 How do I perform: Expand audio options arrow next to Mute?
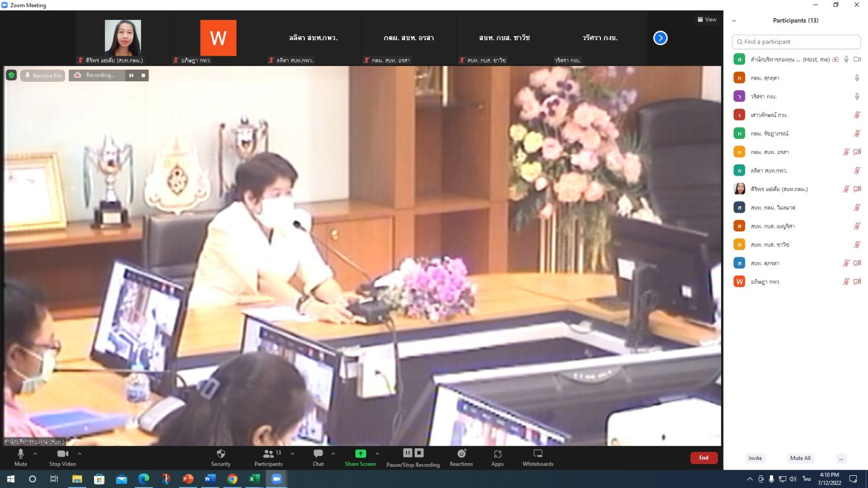click(35, 453)
